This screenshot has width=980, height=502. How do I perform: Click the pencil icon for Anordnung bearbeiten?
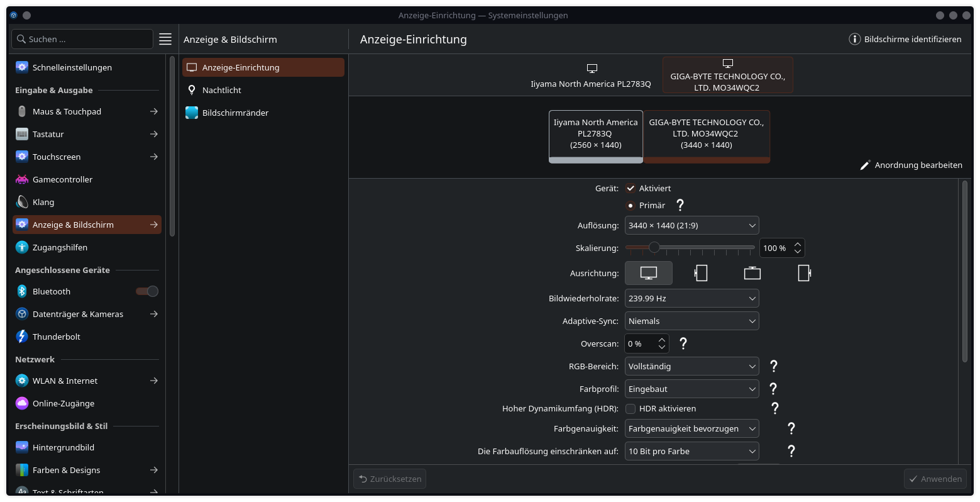pyautogui.click(x=865, y=165)
